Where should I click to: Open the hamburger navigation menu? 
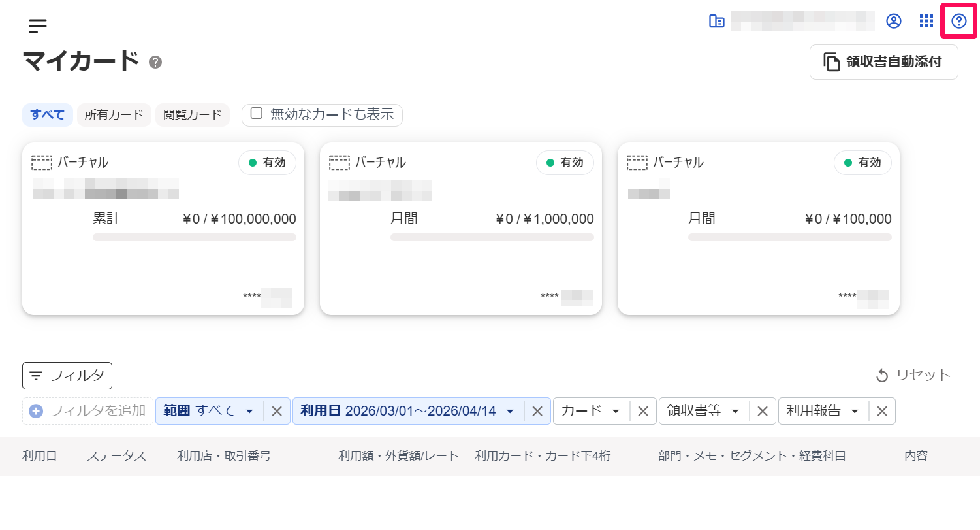tap(38, 25)
